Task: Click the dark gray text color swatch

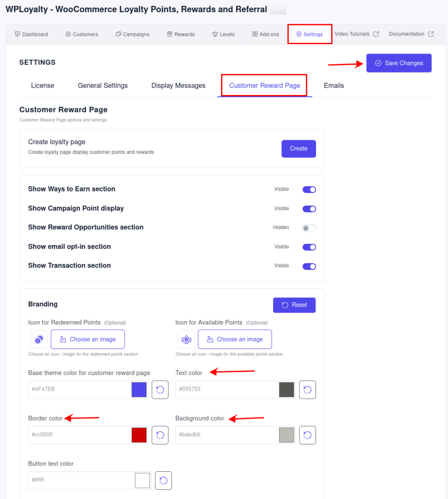Action: 286,389
